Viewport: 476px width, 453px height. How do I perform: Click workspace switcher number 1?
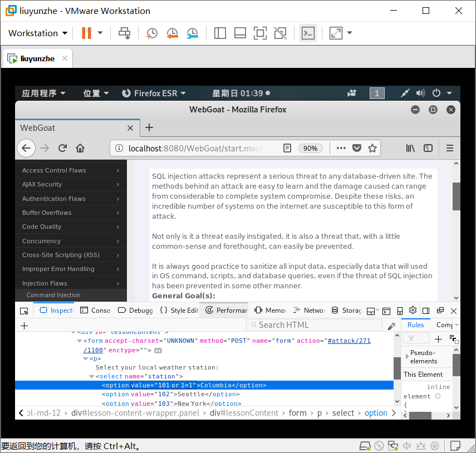[377, 93]
